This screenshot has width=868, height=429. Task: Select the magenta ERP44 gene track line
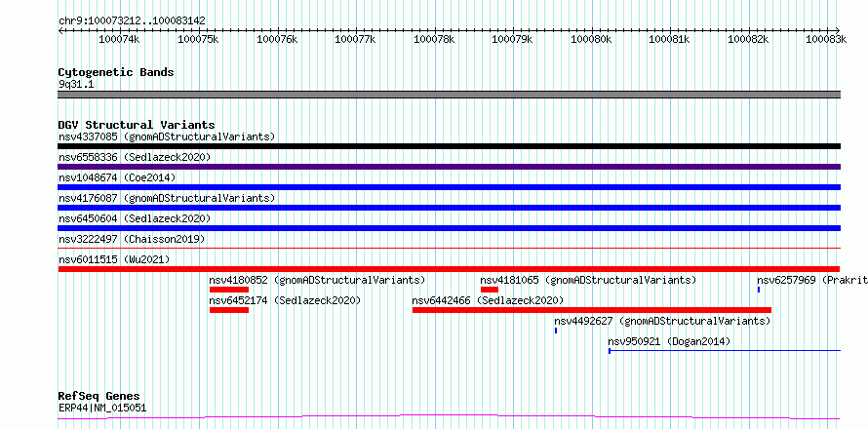tap(450, 417)
